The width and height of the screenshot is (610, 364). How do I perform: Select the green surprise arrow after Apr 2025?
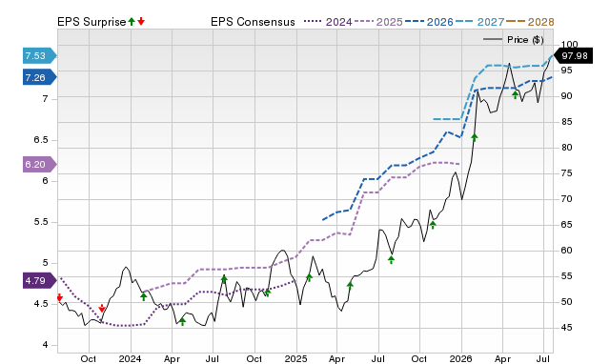click(350, 286)
